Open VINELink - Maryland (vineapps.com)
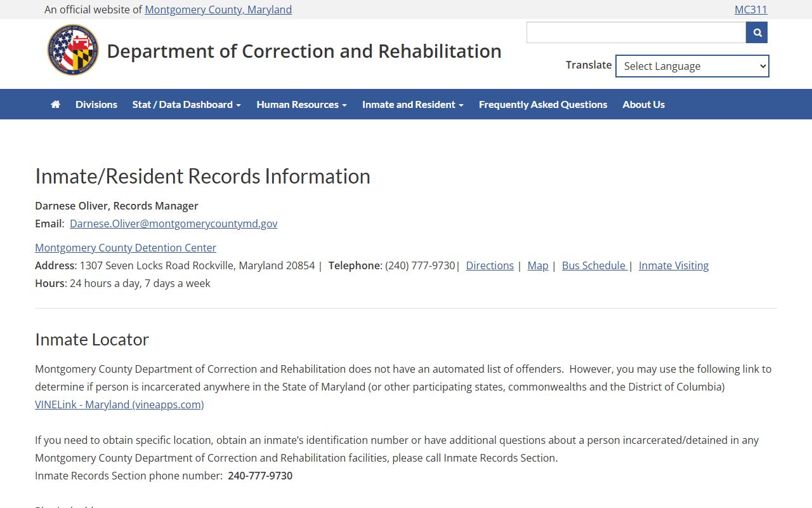The height and width of the screenshot is (508, 812). pyautogui.click(x=119, y=404)
